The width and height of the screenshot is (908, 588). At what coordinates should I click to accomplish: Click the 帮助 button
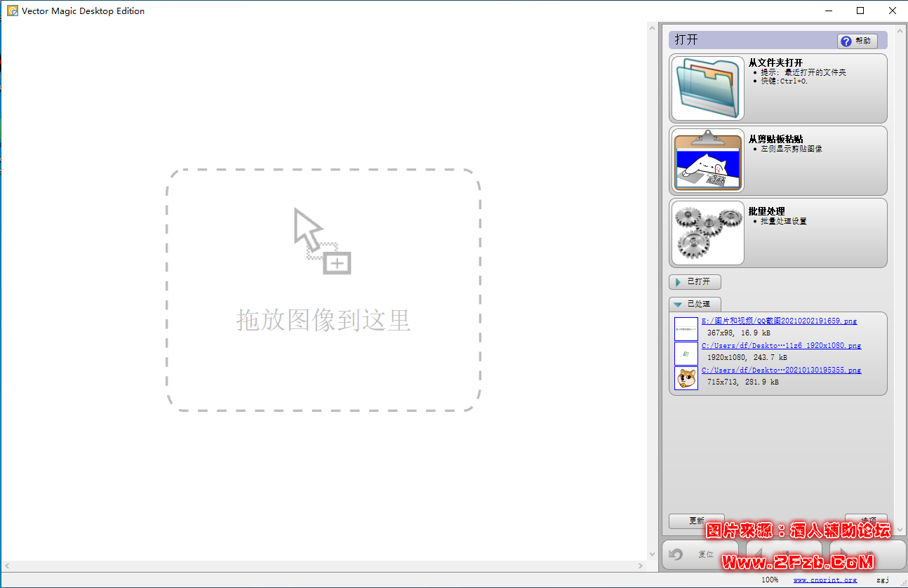857,41
